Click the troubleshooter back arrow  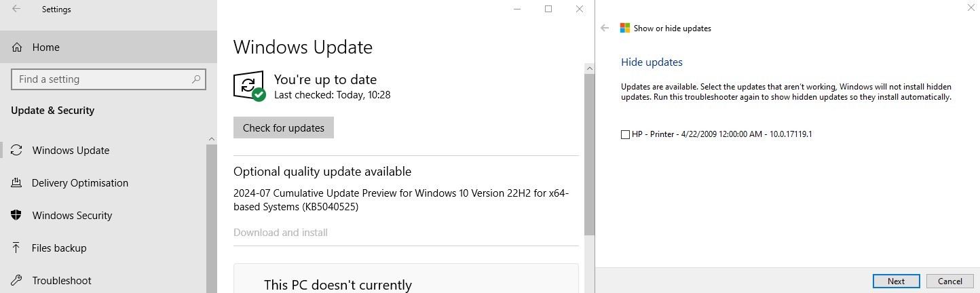pos(605,28)
